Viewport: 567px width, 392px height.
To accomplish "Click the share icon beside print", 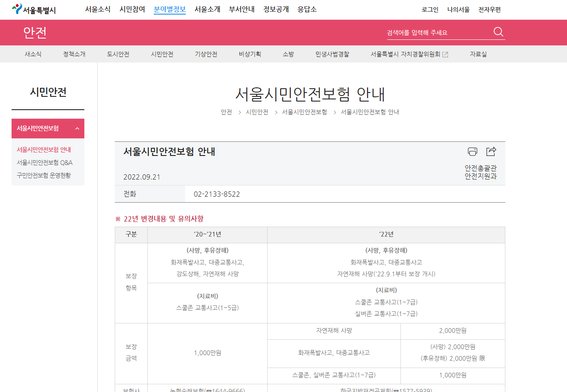I will 491,151.
